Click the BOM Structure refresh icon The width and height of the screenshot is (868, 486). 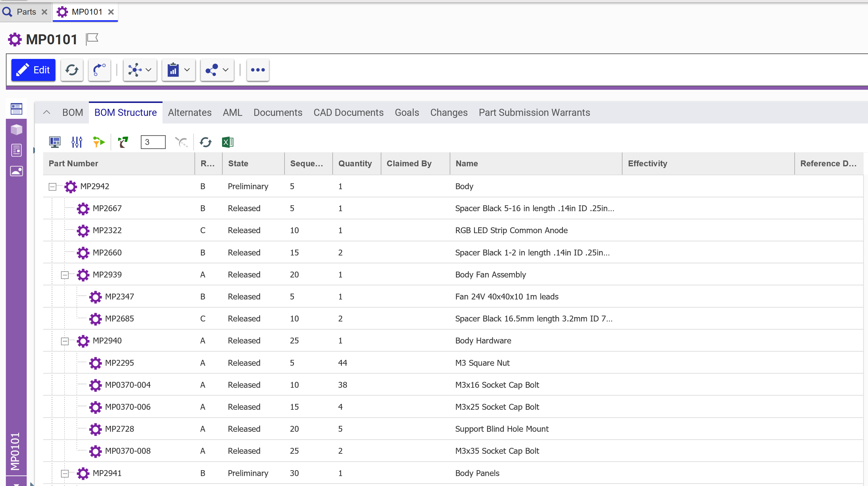point(205,142)
